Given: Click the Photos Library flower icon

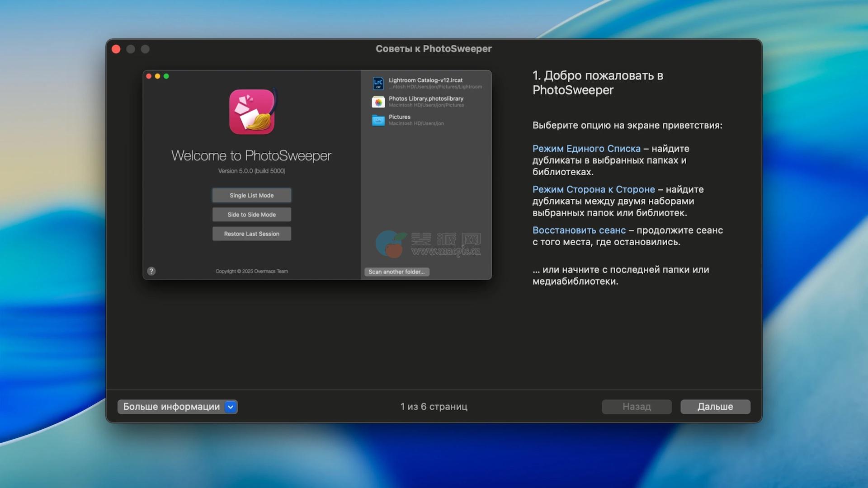Looking at the screenshot, I should click(x=378, y=102).
